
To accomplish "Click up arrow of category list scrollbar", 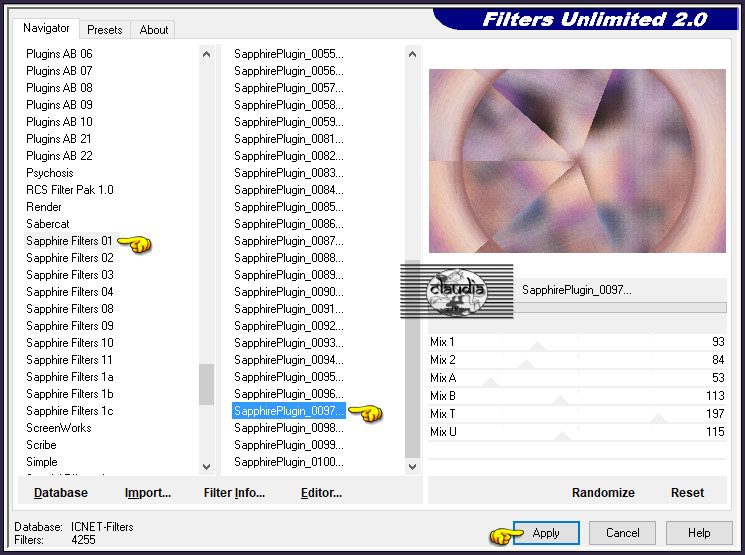I will tap(206, 54).
